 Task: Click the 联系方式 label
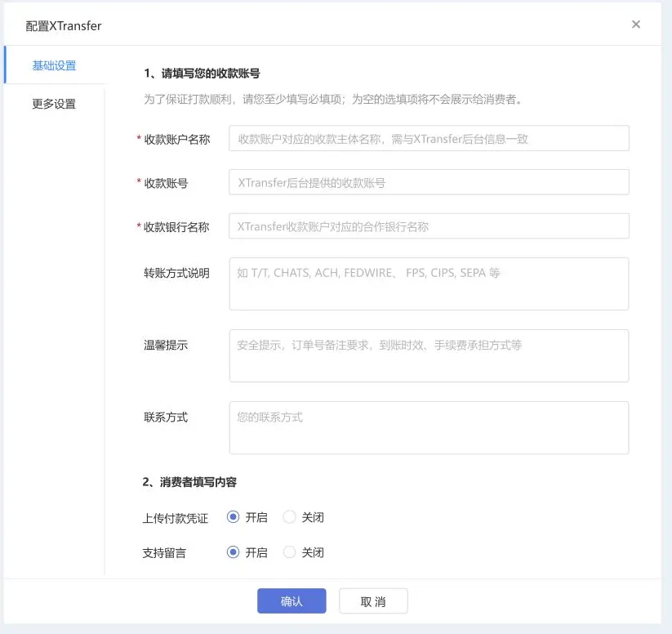(x=166, y=417)
